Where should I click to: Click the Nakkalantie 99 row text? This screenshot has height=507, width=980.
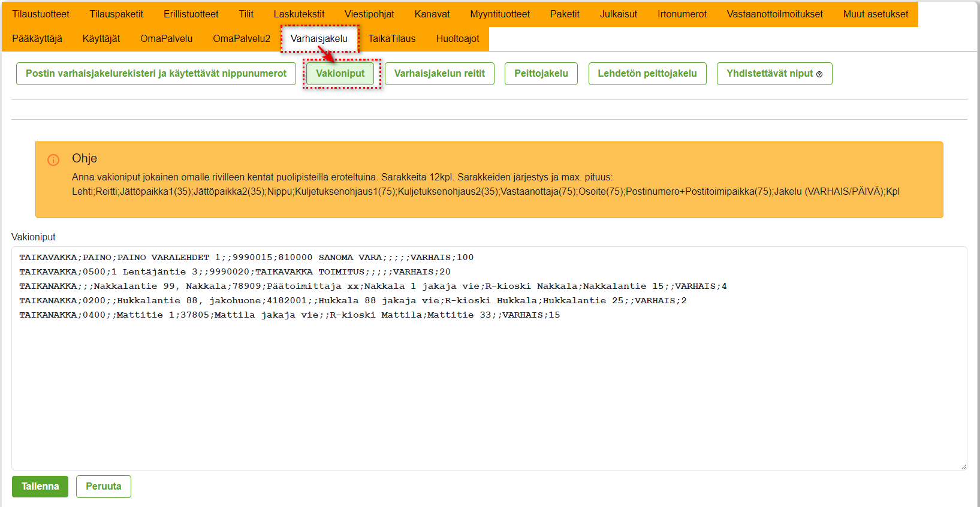(x=373, y=286)
